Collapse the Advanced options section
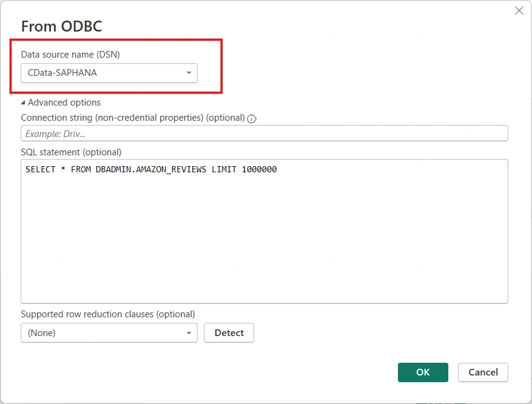Screen dimensions: 532x404 pos(61,103)
